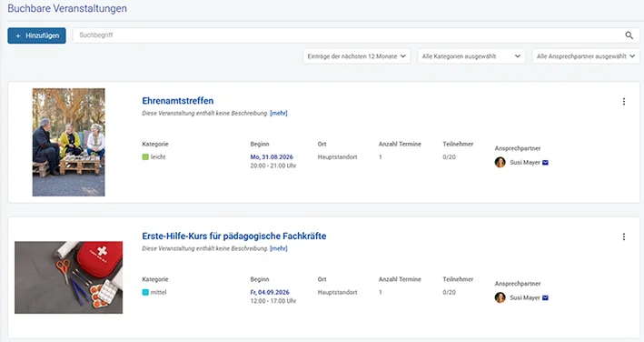Click Susi Mayer avatar in Ehrenamtstreffen card
Viewport: 644px width, 342px height.
click(x=500, y=163)
